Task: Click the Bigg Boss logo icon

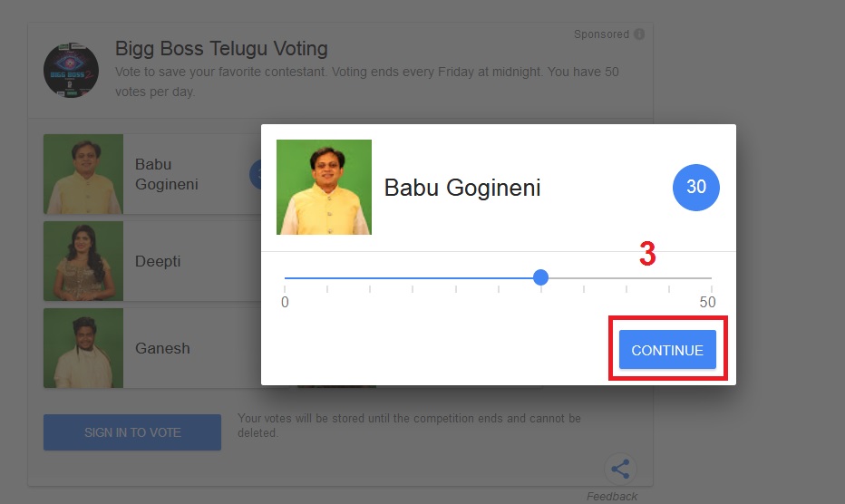Action: click(71, 69)
